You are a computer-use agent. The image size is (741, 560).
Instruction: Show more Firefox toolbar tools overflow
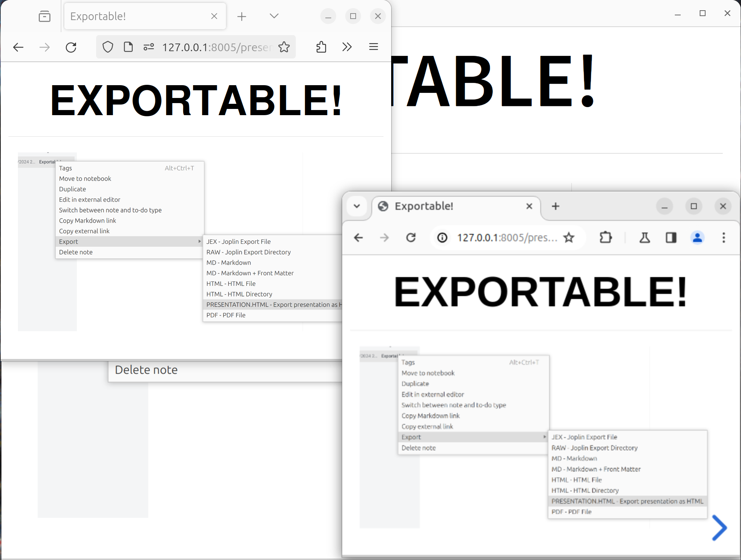[347, 47]
